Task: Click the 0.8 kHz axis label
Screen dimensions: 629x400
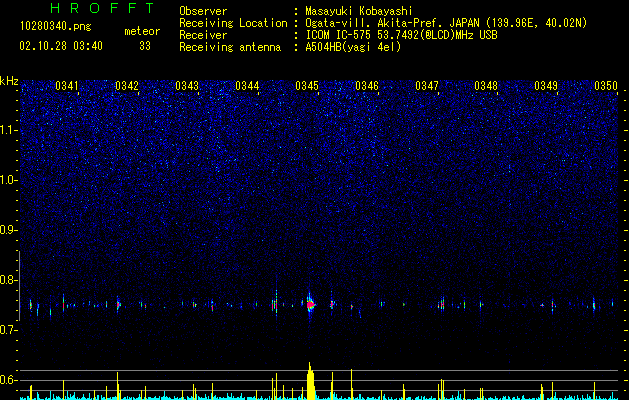Action: [8, 280]
